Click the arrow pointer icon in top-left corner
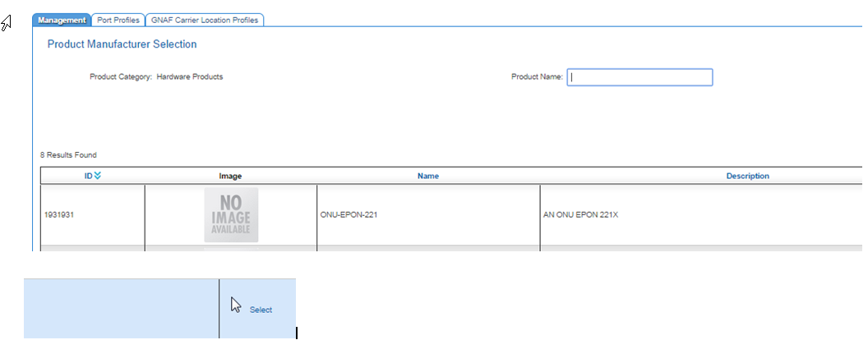This screenshot has height=340, width=868. click(6, 22)
